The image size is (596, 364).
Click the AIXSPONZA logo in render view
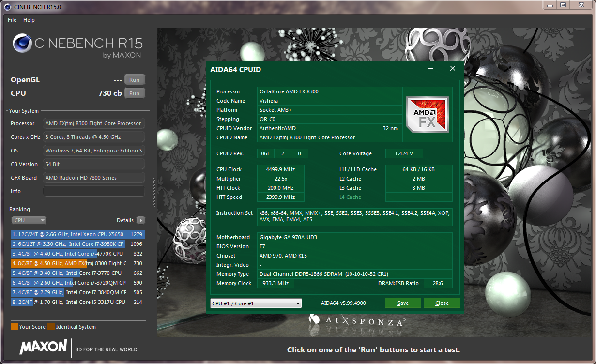tap(357, 320)
